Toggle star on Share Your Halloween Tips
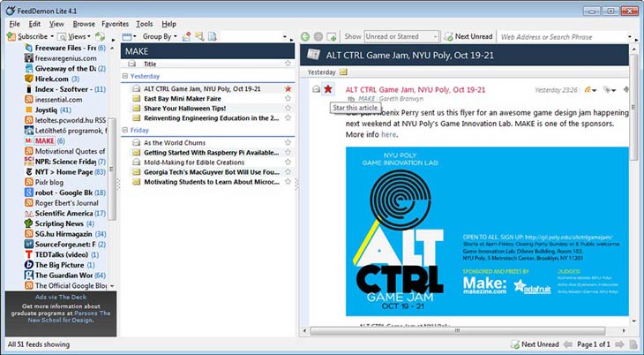644x355 pixels. (x=288, y=109)
